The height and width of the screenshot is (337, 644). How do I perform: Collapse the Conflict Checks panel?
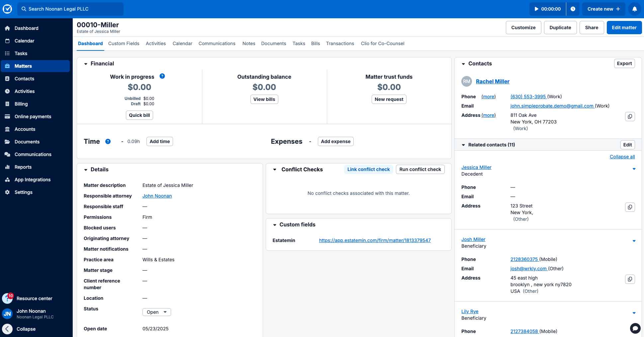(x=275, y=170)
